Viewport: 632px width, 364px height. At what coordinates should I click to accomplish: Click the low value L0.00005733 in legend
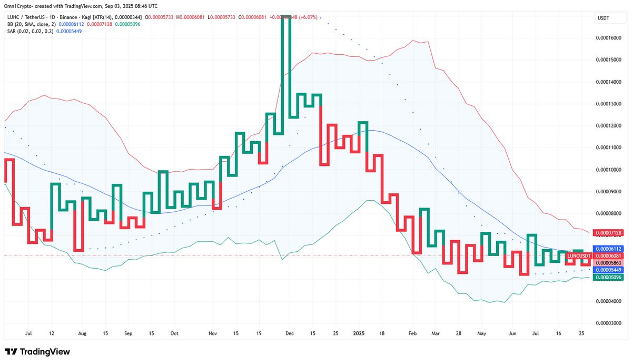coord(222,18)
